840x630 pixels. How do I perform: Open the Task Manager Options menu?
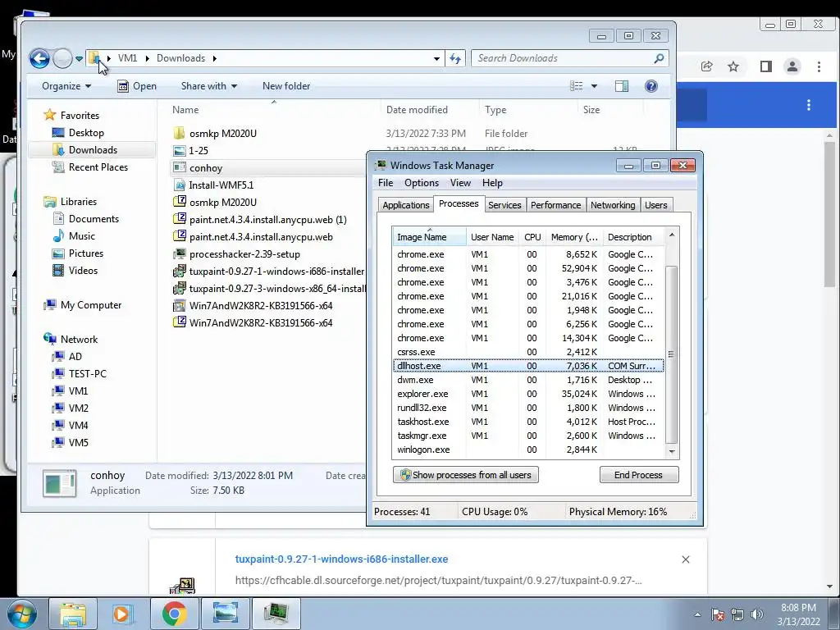point(421,183)
